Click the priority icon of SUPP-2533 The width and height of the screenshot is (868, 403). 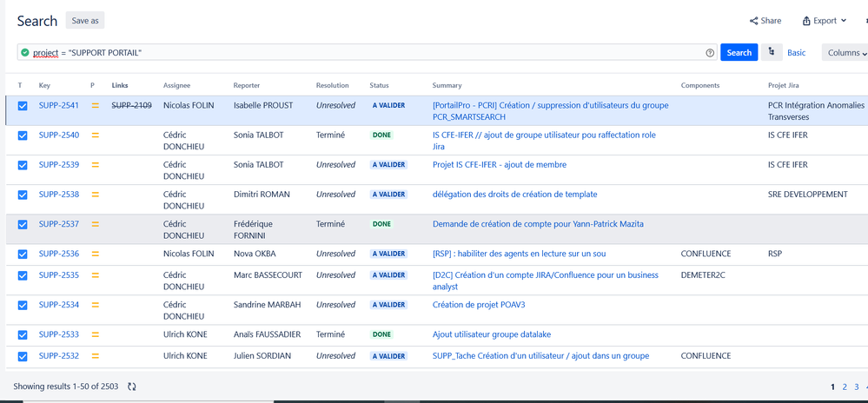[96, 334]
